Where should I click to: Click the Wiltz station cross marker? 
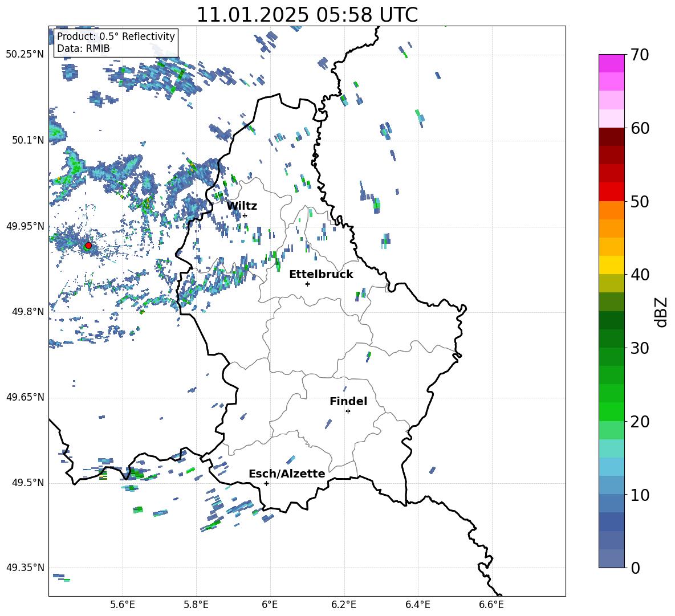point(245,215)
